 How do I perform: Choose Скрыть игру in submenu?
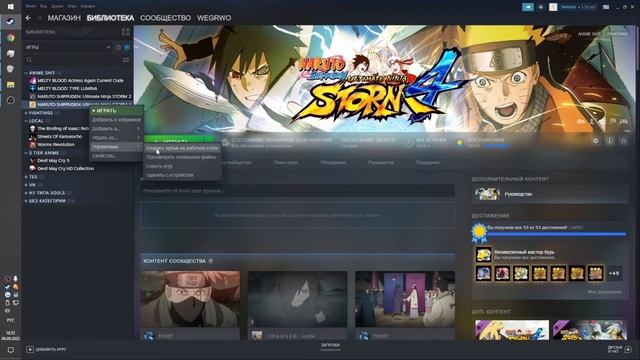[x=182, y=166]
